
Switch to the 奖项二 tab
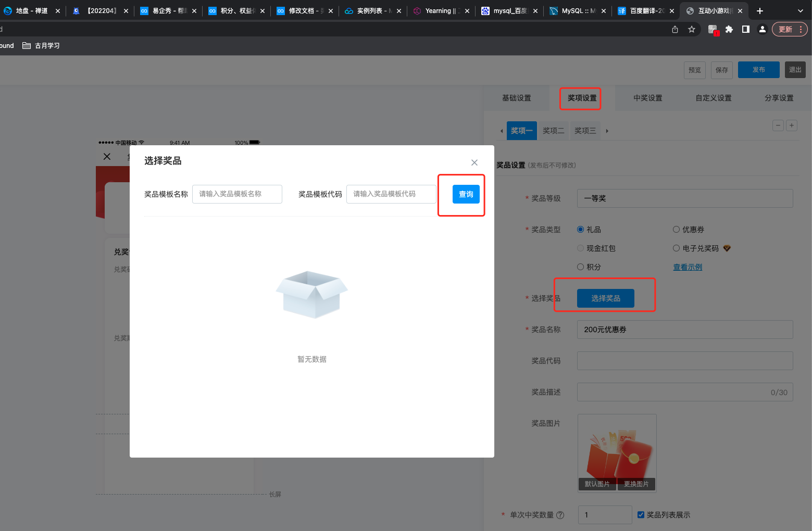tap(553, 131)
